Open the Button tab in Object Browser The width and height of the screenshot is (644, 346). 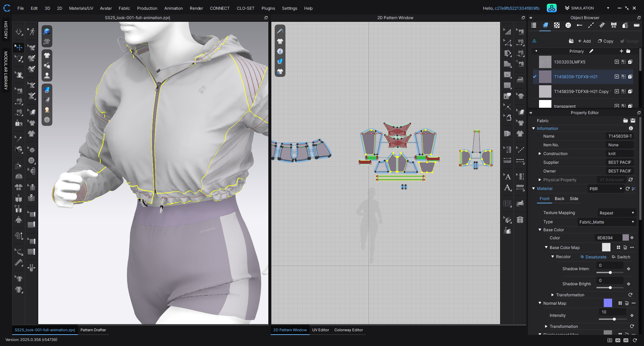[x=568, y=26]
